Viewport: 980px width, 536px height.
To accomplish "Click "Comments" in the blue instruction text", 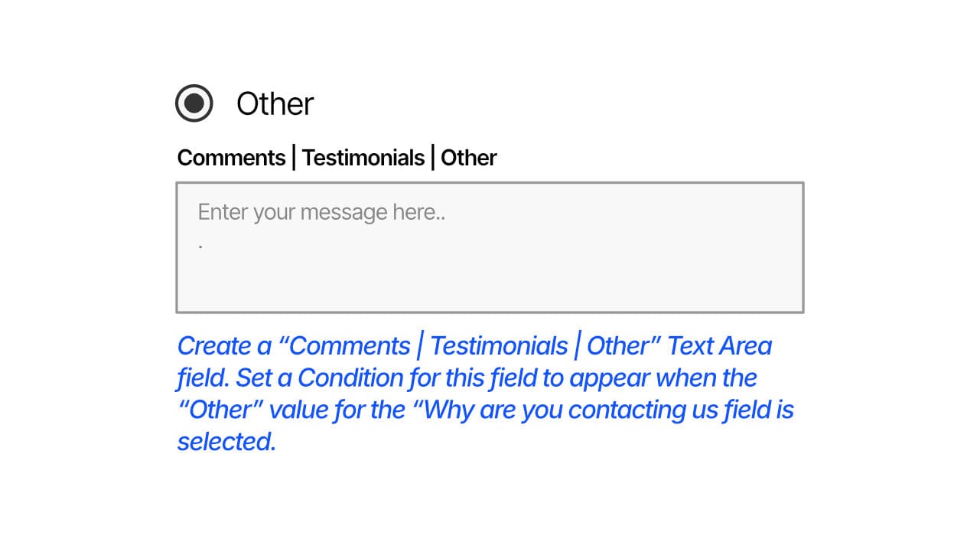I will point(350,346).
